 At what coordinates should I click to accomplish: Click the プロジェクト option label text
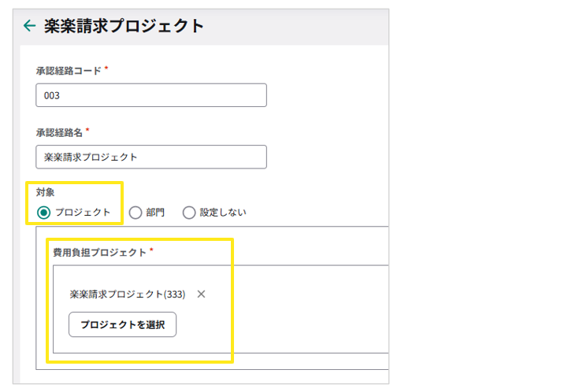pyautogui.click(x=83, y=212)
